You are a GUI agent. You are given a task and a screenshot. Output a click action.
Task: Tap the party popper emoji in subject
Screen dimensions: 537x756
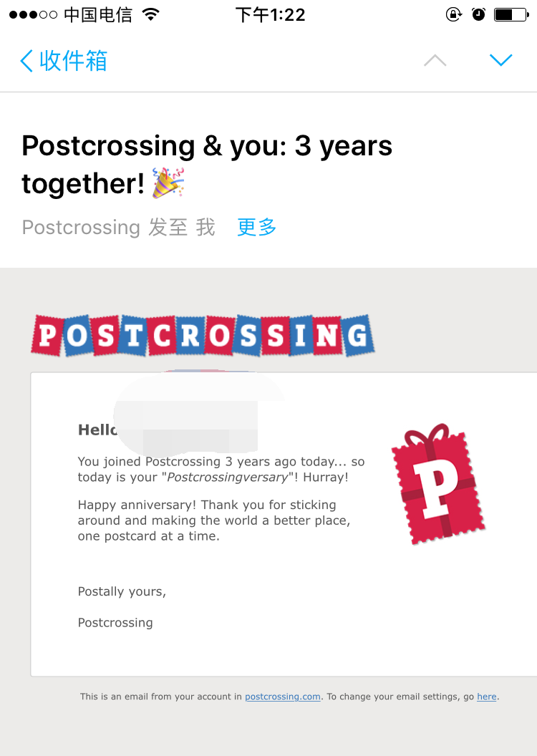click(169, 182)
